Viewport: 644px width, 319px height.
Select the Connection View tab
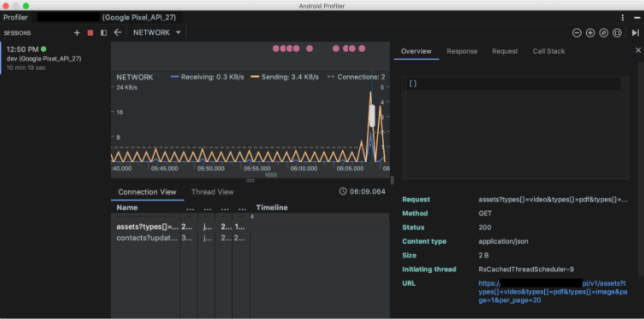(x=147, y=192)
